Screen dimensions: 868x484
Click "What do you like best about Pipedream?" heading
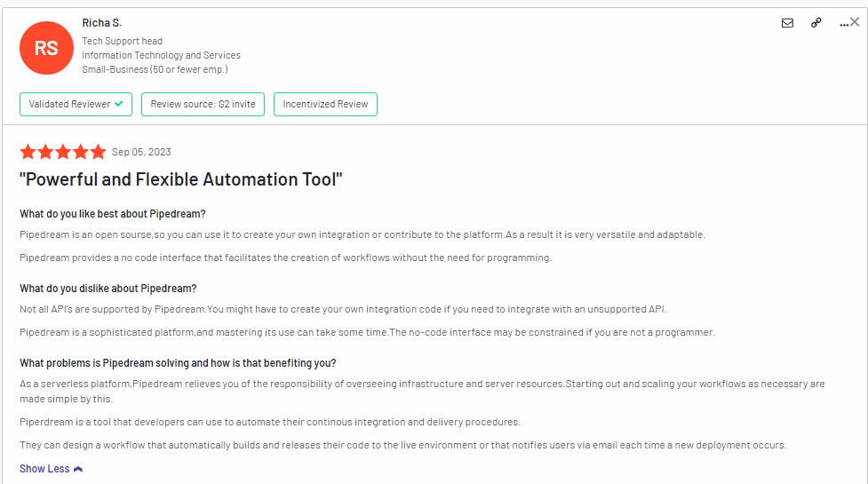pos(112,214)
